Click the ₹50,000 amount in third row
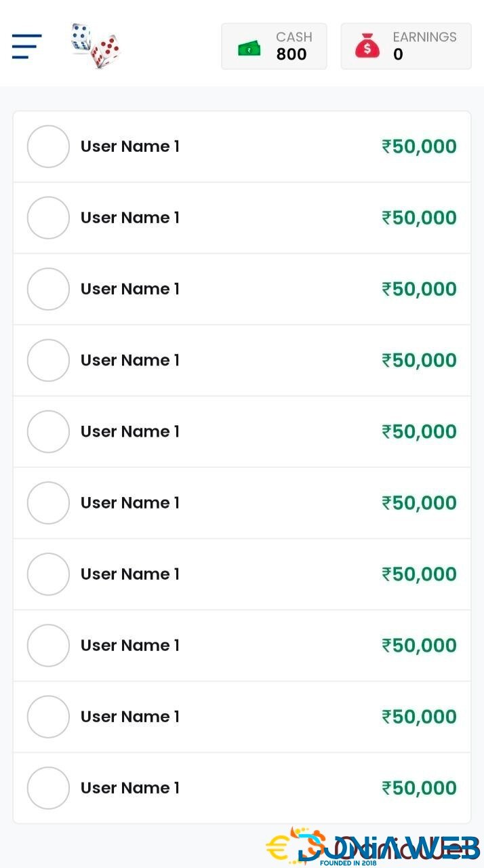 (x=419, y=289)
